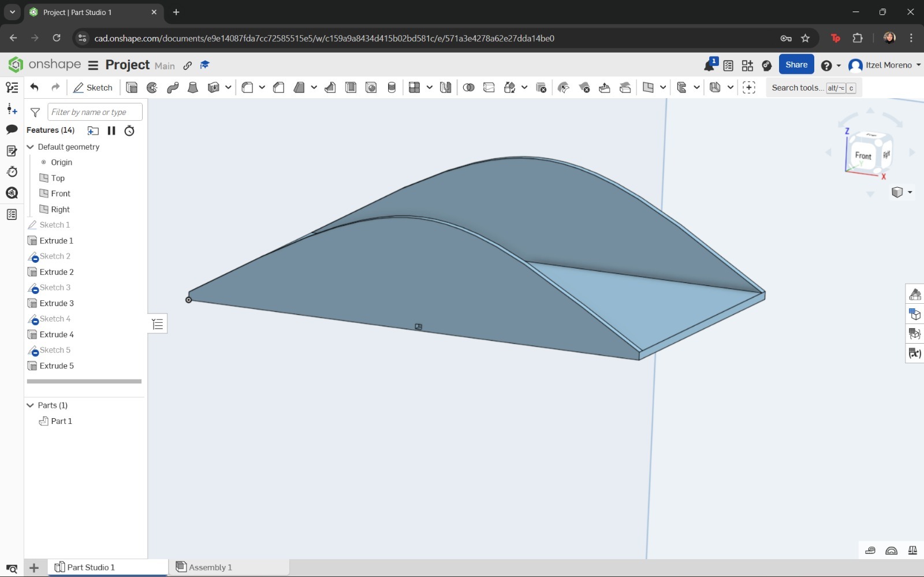Select the Loft tool
This screenshot has height=577, width=924.
click(x=193, y=87)
